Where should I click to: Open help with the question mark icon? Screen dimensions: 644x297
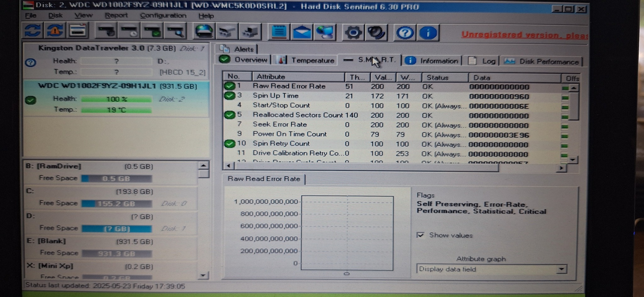click(405, 33)
